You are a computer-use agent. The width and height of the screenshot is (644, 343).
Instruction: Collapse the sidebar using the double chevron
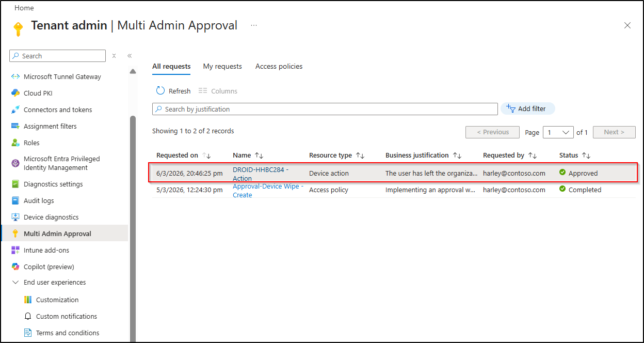130,55
